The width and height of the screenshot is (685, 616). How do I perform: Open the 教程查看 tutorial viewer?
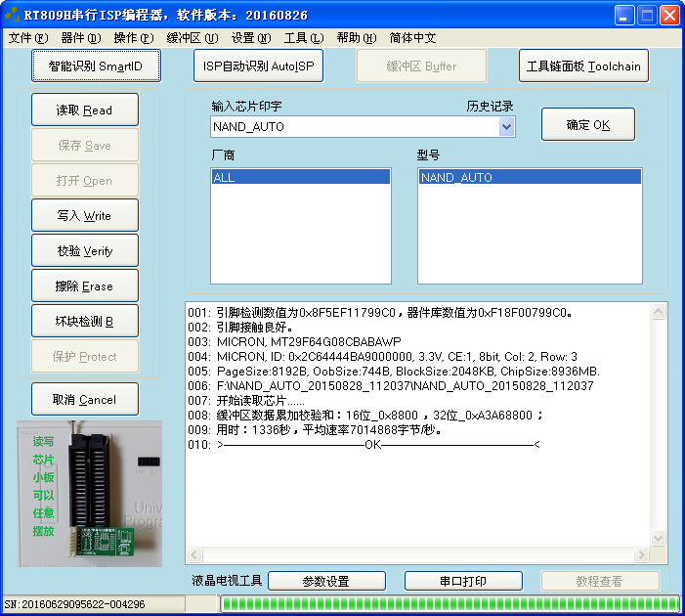599,581
